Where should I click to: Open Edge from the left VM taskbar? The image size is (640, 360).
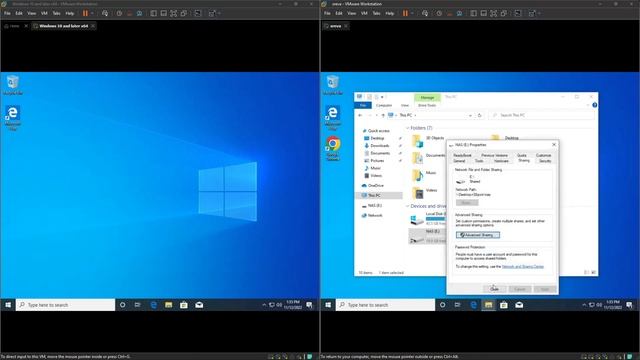click(x=153, y=305)
